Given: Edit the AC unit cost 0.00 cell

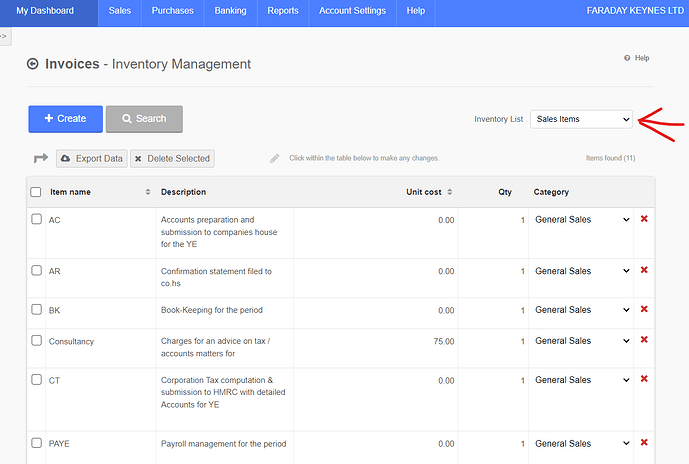Looking at the screenshot, I should coord(376,233).
